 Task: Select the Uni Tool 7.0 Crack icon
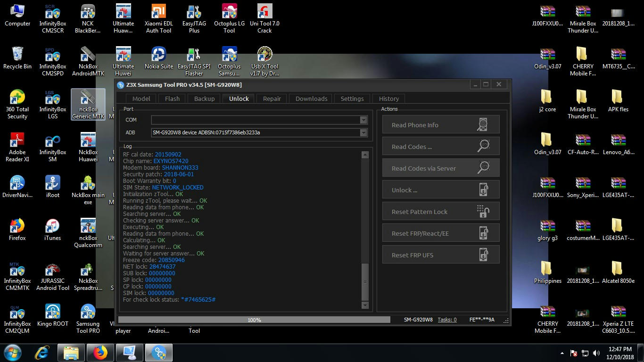(264, 19)
